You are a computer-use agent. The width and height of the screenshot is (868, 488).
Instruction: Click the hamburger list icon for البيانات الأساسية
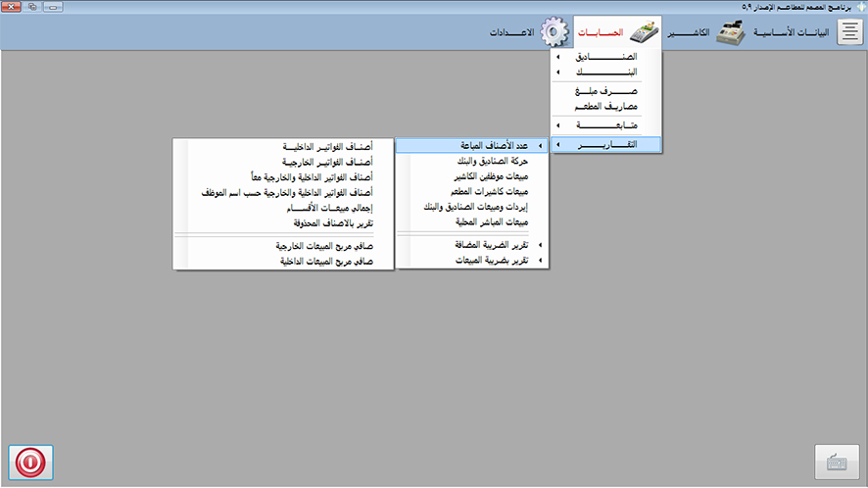(848, 32)
